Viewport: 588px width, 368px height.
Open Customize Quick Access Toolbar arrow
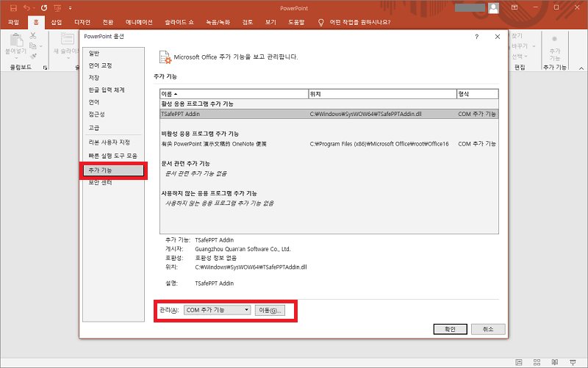click(x=70, y=8)
